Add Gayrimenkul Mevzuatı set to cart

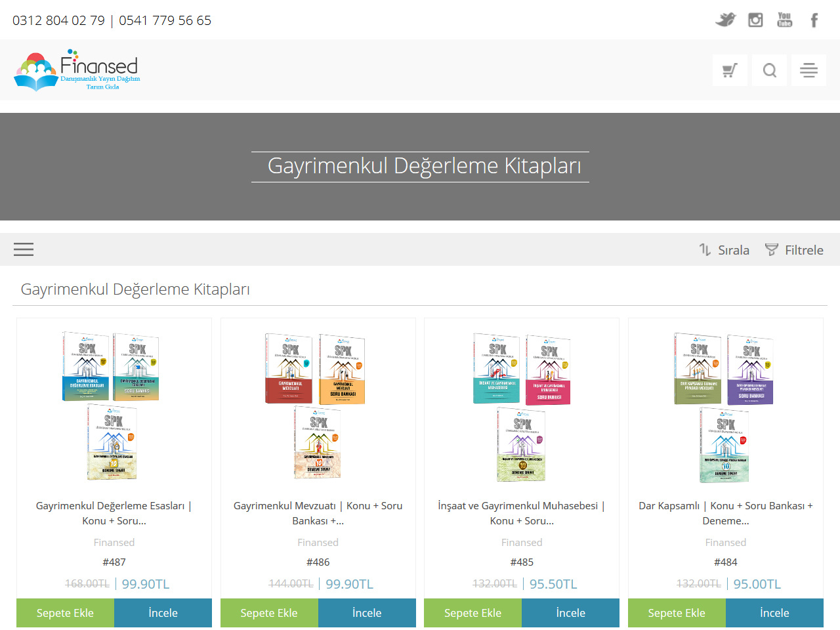point(269,613)
